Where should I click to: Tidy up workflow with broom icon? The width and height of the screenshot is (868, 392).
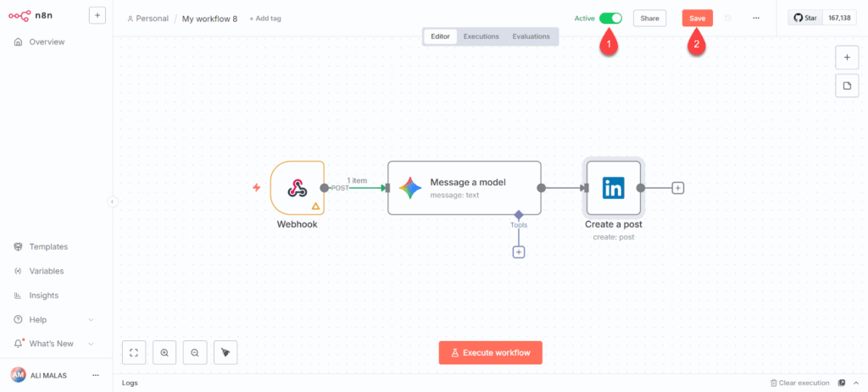point(225,353)
